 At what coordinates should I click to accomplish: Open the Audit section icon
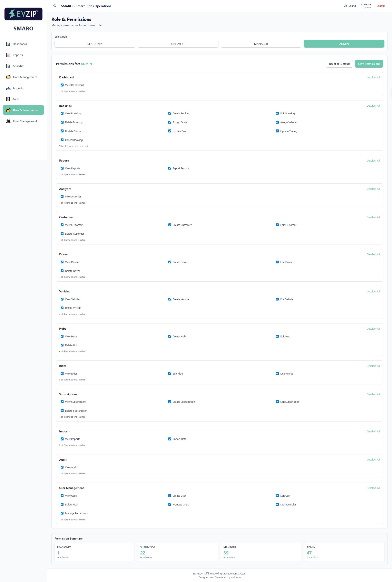click(x=8, y=99)
